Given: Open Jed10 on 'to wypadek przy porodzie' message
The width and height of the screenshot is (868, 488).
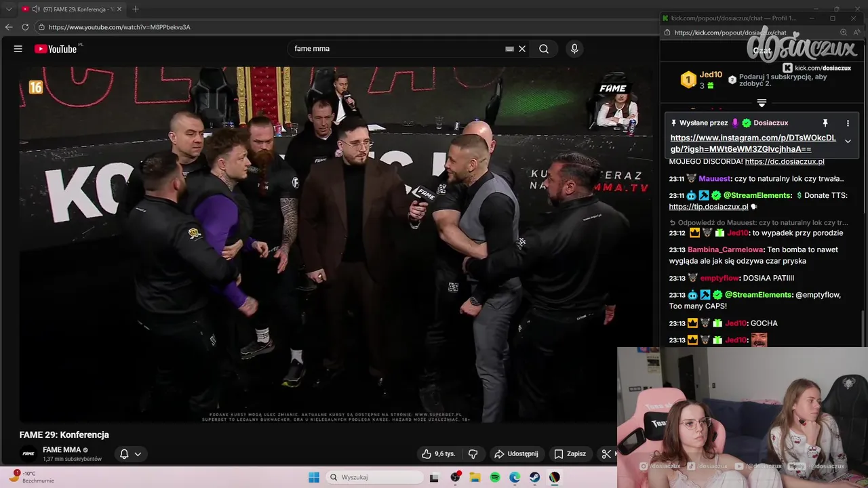Looking at the screenshot, I should (737, 233).
